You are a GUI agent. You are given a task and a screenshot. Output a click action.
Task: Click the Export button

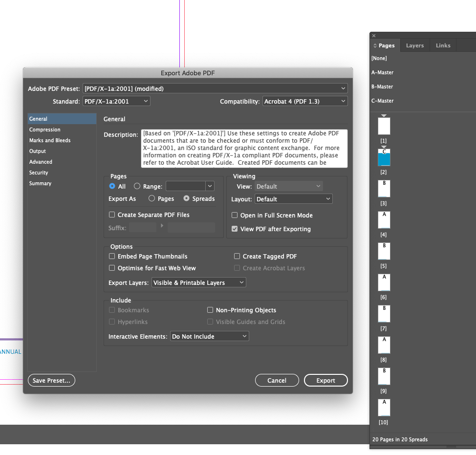coord(325,380)
